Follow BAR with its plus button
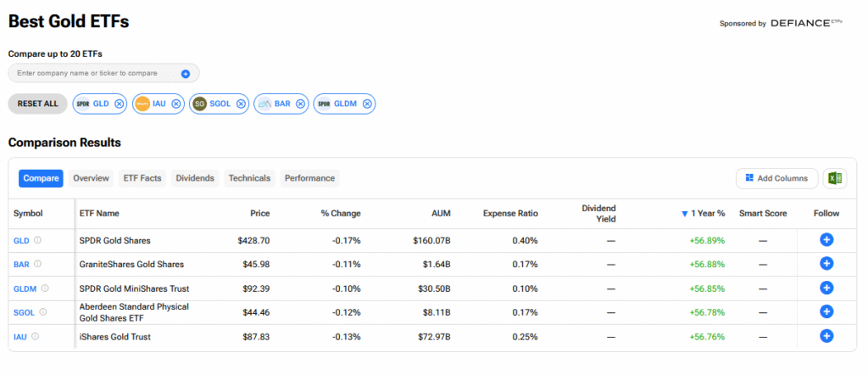The width and height of the screenshot is (868, 375). coord(826,264)
